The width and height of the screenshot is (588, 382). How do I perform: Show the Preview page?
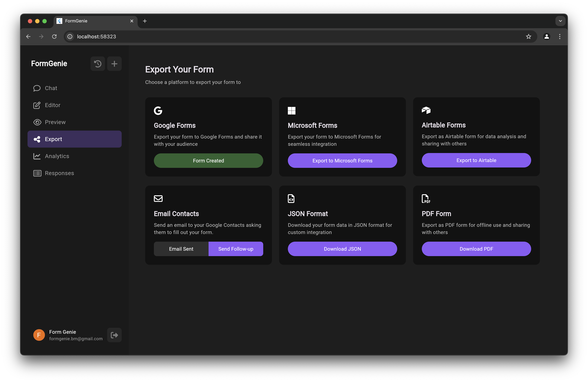(55, 122)
